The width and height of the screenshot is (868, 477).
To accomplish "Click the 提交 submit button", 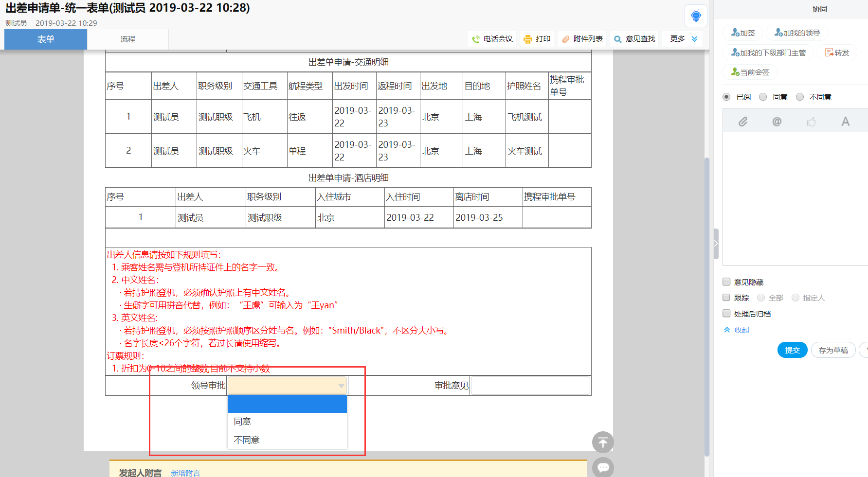I will 792,350.
